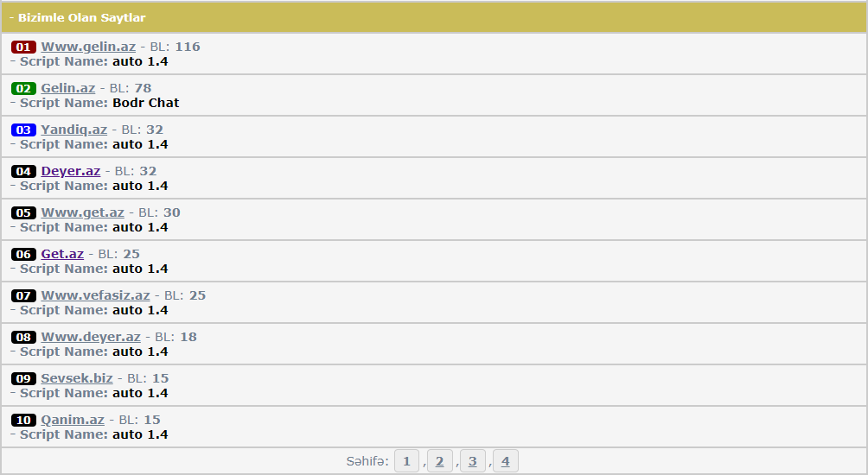This screenshot has width=868, height=475.
Task: Open the Gelin.az site link
Action: point(68,88)
